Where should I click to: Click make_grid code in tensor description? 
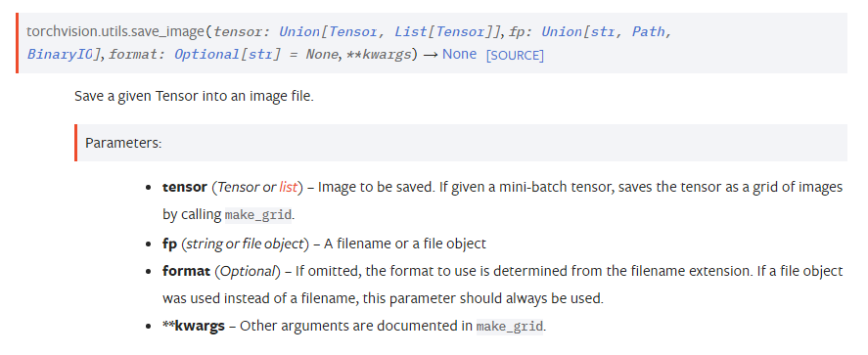258,214
